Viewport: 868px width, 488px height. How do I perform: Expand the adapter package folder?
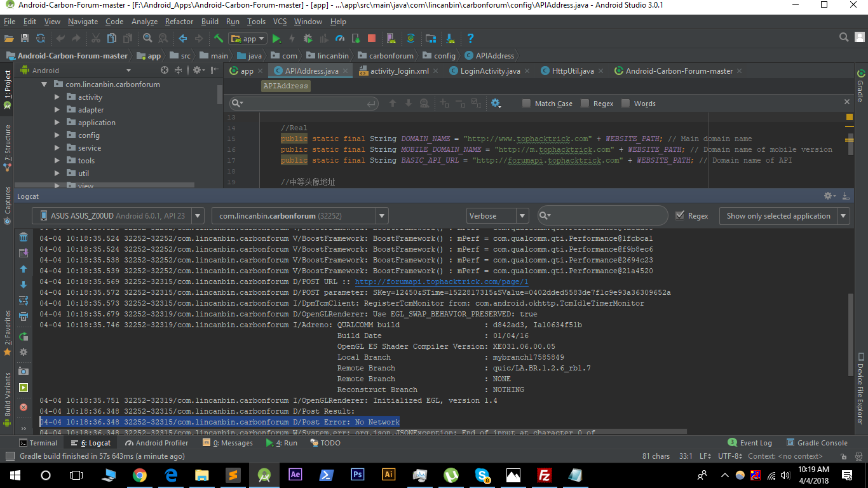57,110
